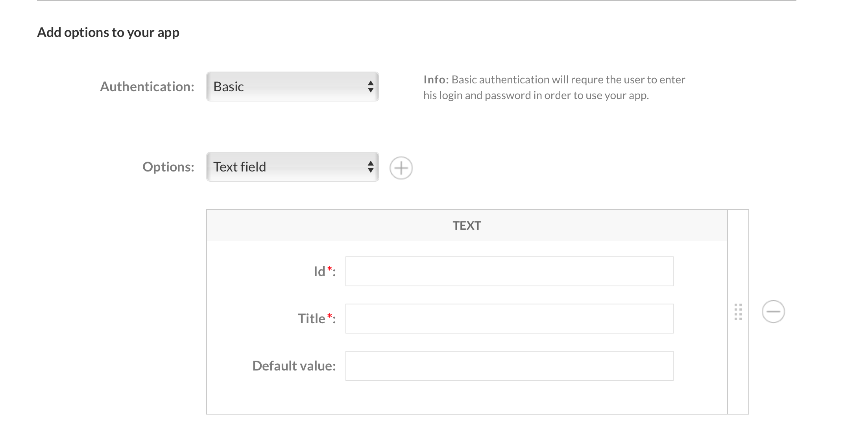
Task: Click the plus icon to add option
Action: 401,168
